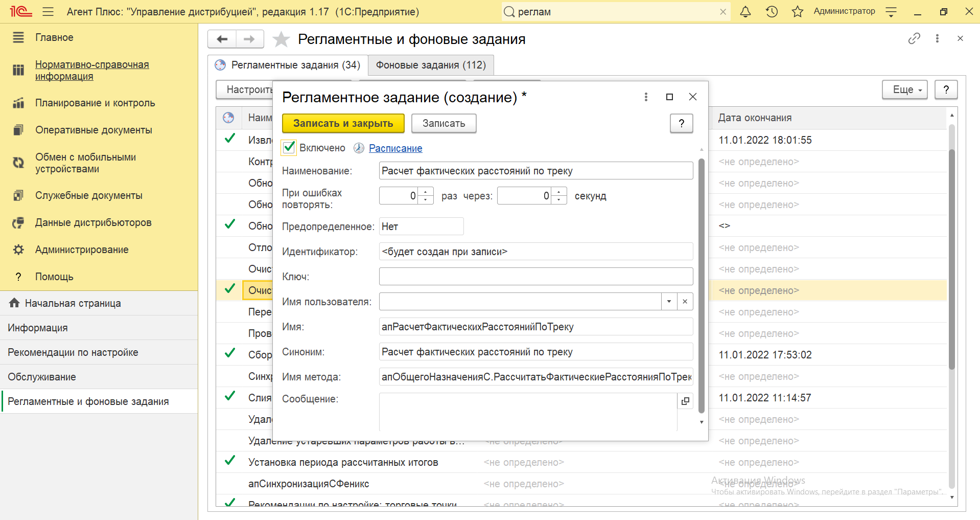Increase error retry count
This screenshot has width=980, height=520.
click(426, 192)
